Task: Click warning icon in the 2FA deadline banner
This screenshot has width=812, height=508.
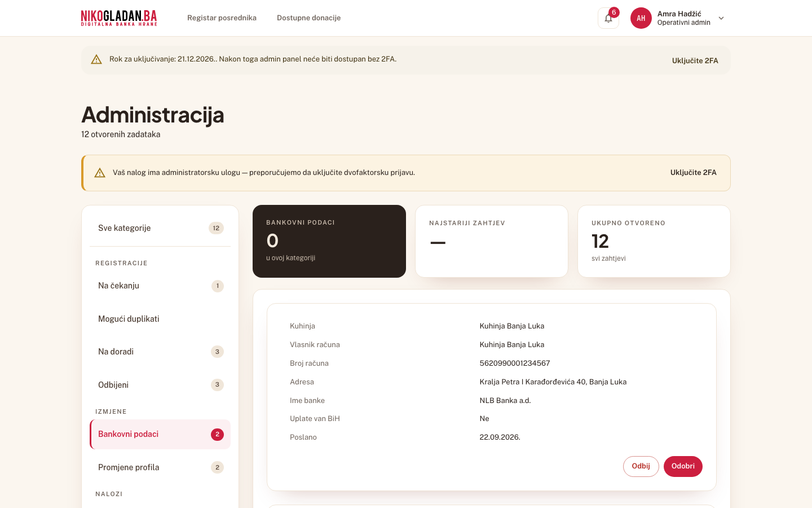Action: 96,59
